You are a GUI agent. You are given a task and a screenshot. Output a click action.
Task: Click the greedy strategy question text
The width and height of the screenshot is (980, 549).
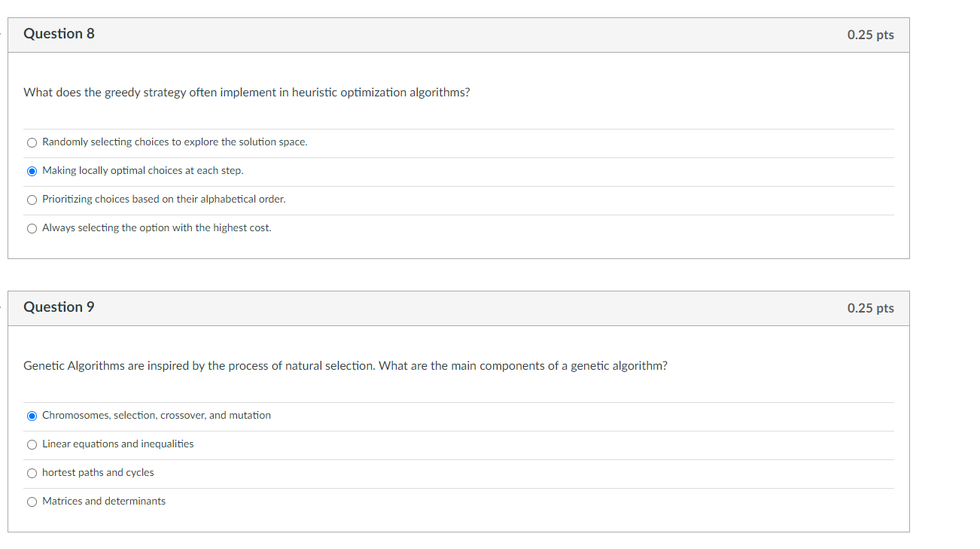click(x=247, y=93)
